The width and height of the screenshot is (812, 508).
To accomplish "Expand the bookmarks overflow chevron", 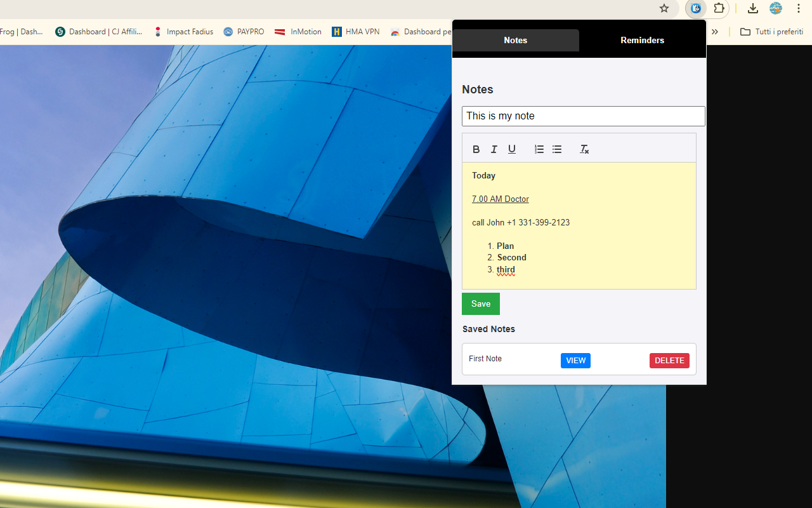I will tap(714, 31).
